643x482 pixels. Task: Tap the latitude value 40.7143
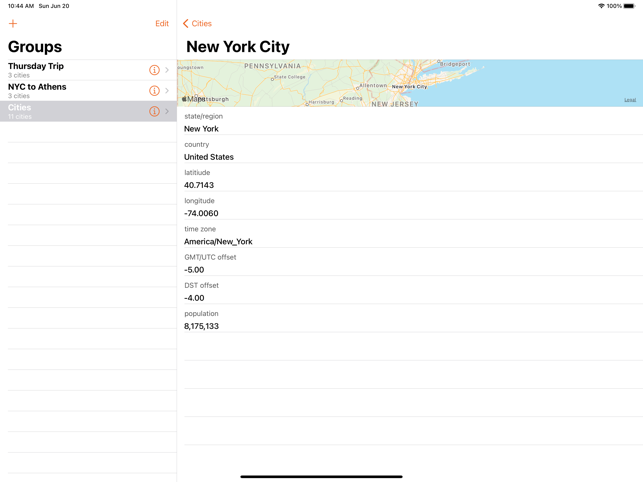coord(199,185)
